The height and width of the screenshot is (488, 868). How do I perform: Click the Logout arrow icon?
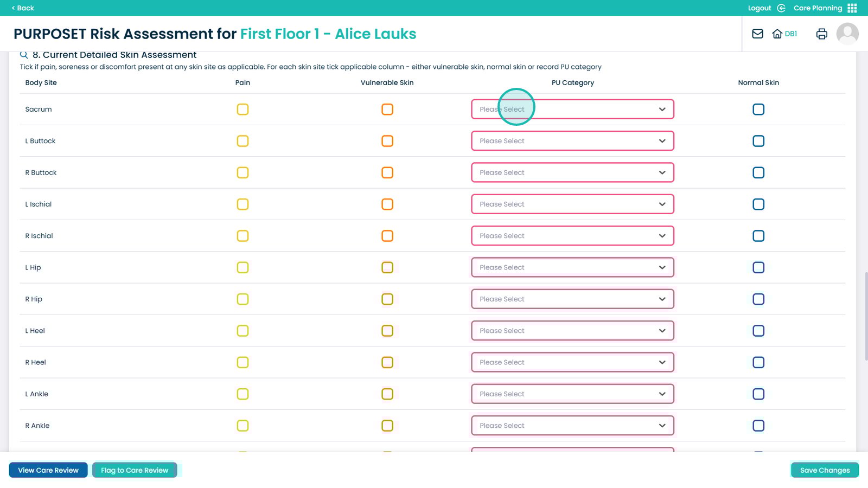click(781, 8)
